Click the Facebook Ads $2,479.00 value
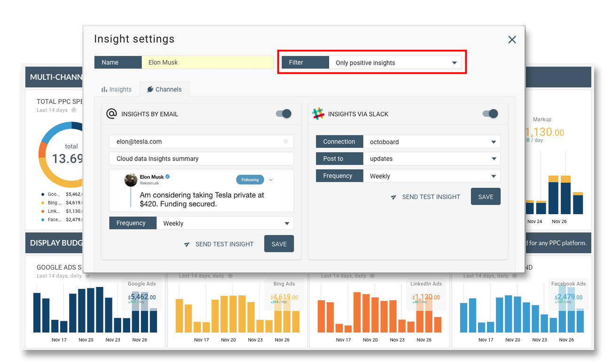This screenshot has height=364, width=611. click(x=568, y=297)
